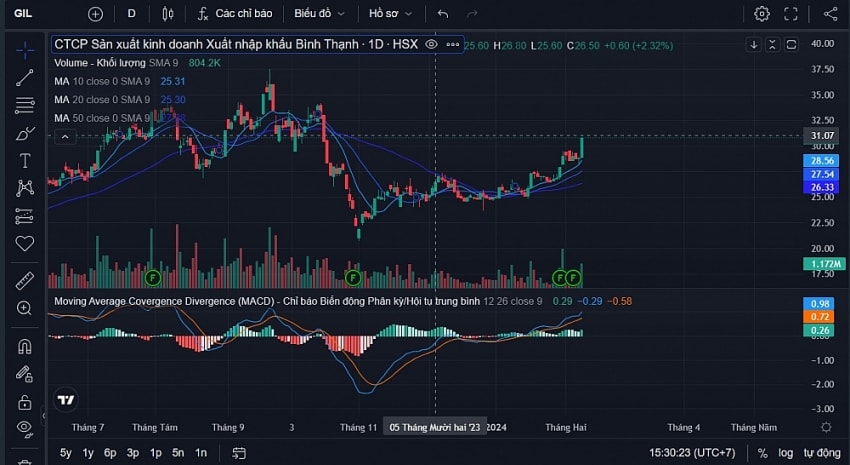Select the trend line drawing tool
Viewport: 850px width, 465px height.
[25, 78]
